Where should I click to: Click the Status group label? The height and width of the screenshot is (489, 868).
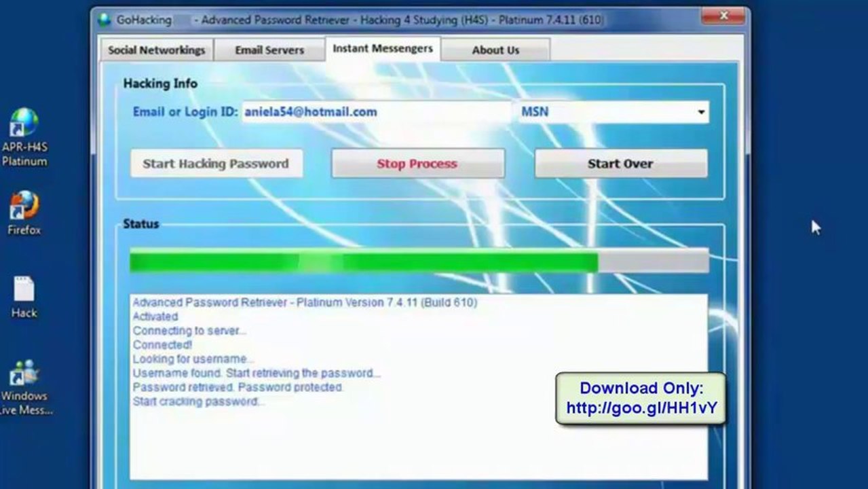coord(141,223)
